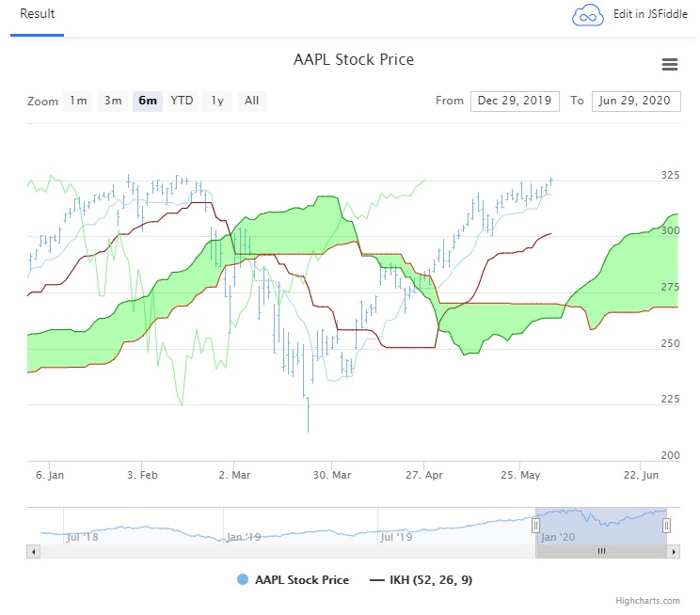Open the chart context menu hamburger icon
Viewport: 700px width, 615px height.
[x=669, y=64]
